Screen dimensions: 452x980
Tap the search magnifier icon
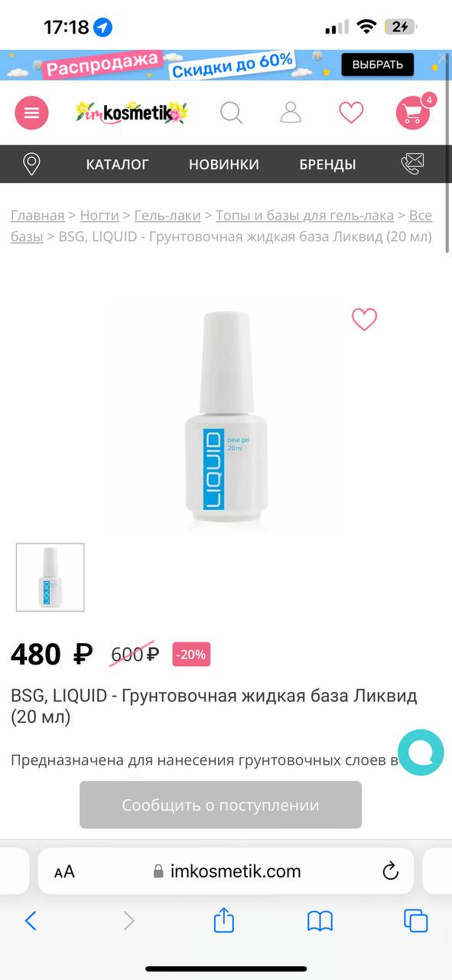pyautogui.click(x=231, y=113)
